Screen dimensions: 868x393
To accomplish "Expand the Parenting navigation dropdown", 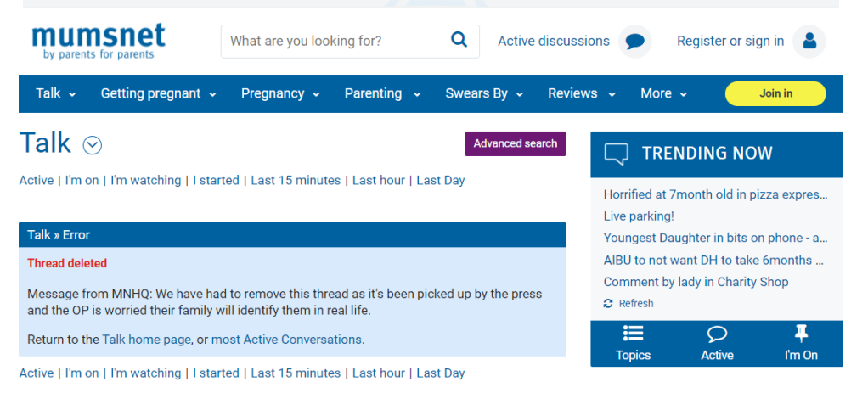I will (382, 93).
